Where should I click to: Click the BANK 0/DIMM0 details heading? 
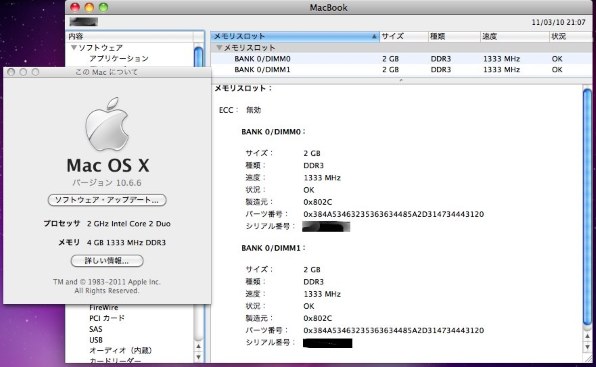pos(273,132)
